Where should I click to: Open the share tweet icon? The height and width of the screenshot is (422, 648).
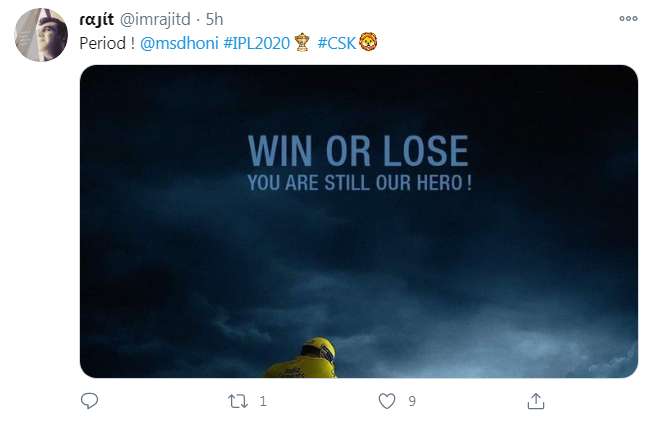(x=536, y=401)
